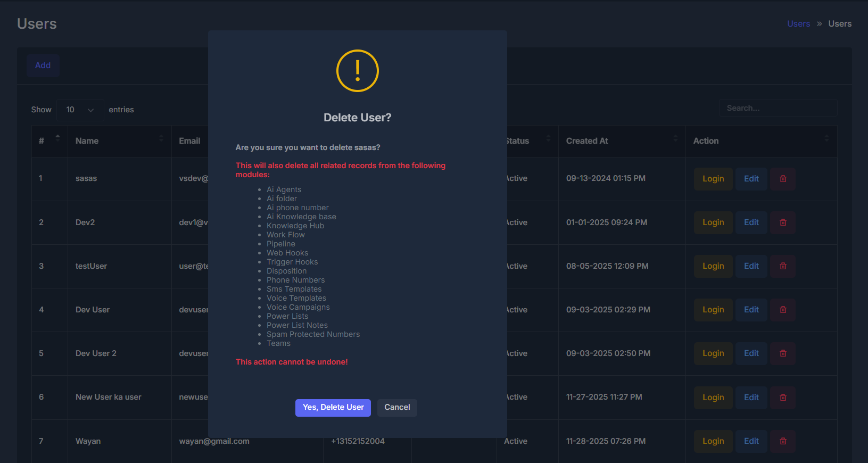Click the sort arrows in the Name header

[161, 138]
